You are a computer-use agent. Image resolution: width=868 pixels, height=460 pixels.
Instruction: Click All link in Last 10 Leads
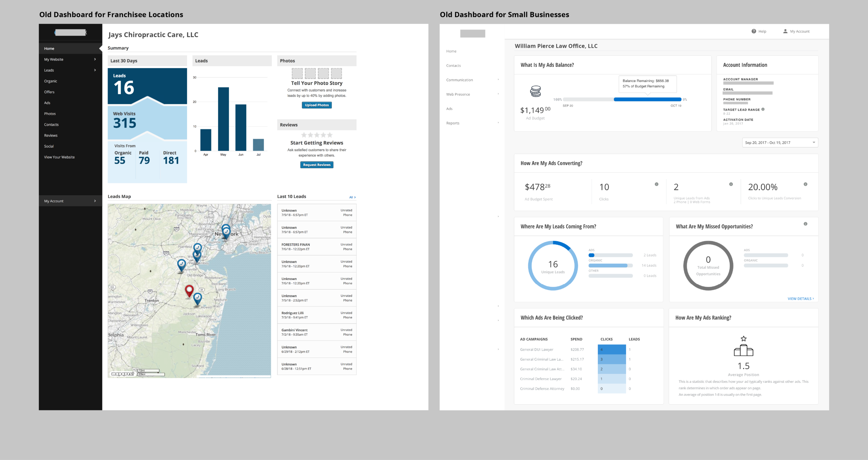pos(354,197)
